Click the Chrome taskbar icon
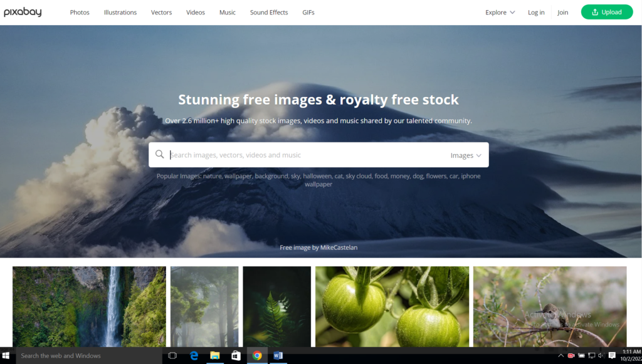The image size is (642, 364). tap(257, 355)
